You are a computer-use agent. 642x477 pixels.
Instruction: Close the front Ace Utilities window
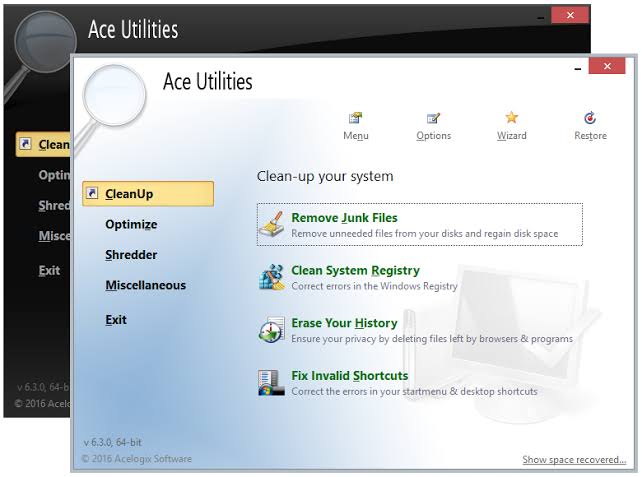(x=607, y=66)
